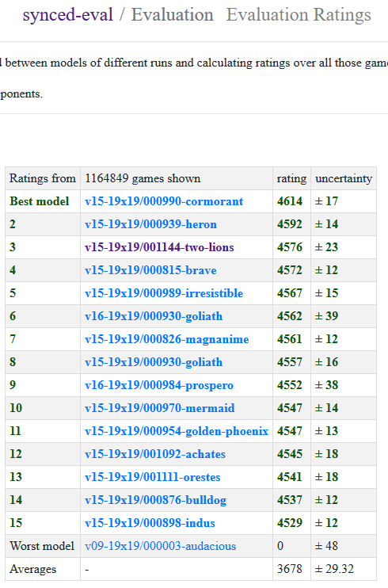The width and height of the screenshot is (388, 588).
Task: Click rank number 2 cell
Action: coord(43,224)
